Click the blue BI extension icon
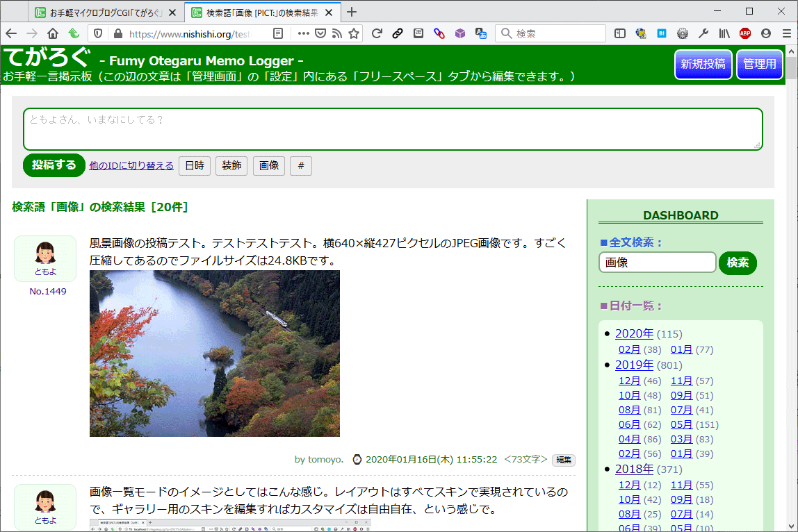Viewport: 798px width, 532px height. (x=662, y=33)
